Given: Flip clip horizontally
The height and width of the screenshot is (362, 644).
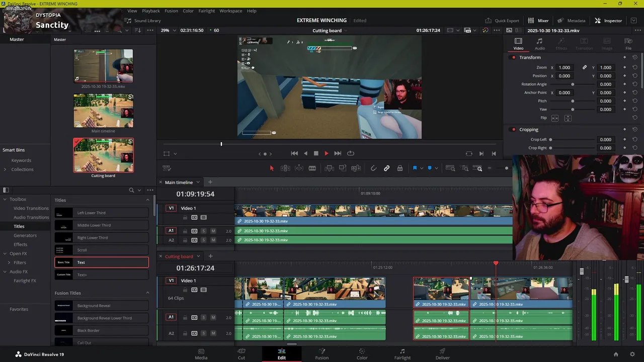Looking at the screenshot, I should (555, 118).
